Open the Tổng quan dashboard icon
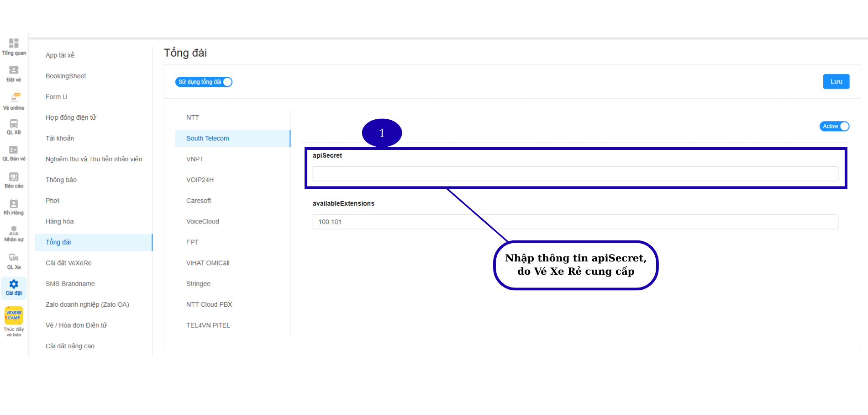The width and height of the screenshot is (868, 415). (x=14, y=43)
